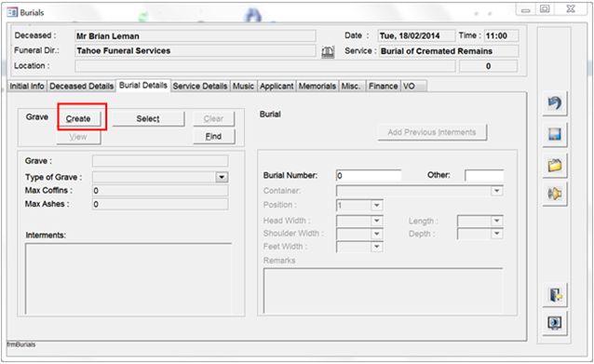Screen dimensions: 594x364
Task: Go to the Service Details tab
Action: 200,87
